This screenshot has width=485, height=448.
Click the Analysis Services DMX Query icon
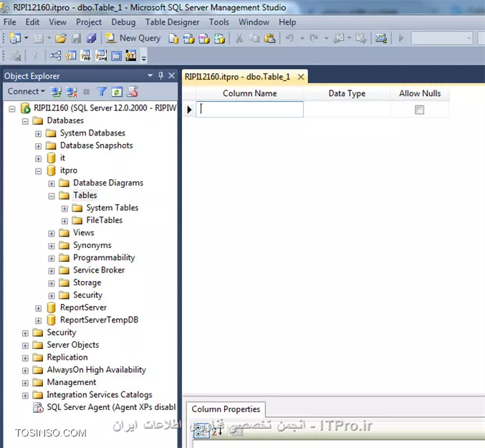204,39
